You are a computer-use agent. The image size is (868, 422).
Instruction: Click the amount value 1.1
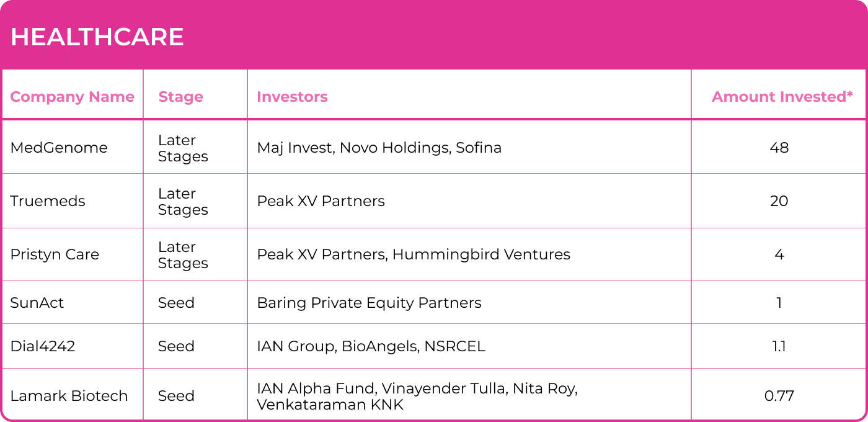point(779,346)
